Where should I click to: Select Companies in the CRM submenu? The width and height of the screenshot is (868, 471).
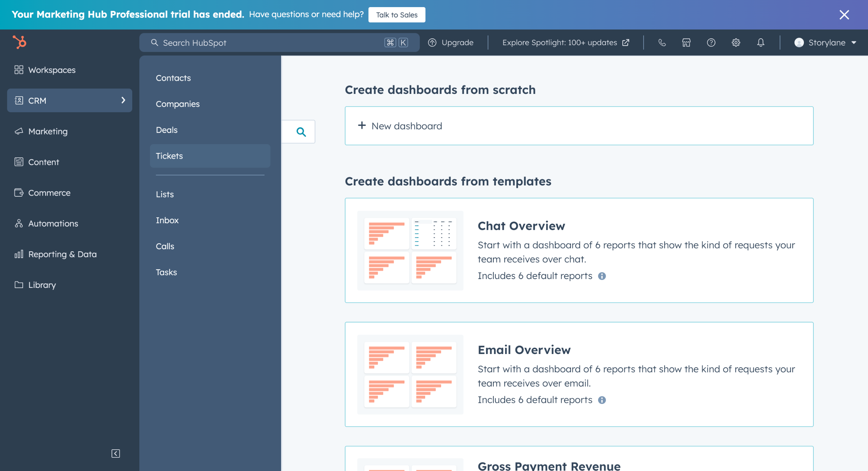pyautogui.click(x=210, y=104)
